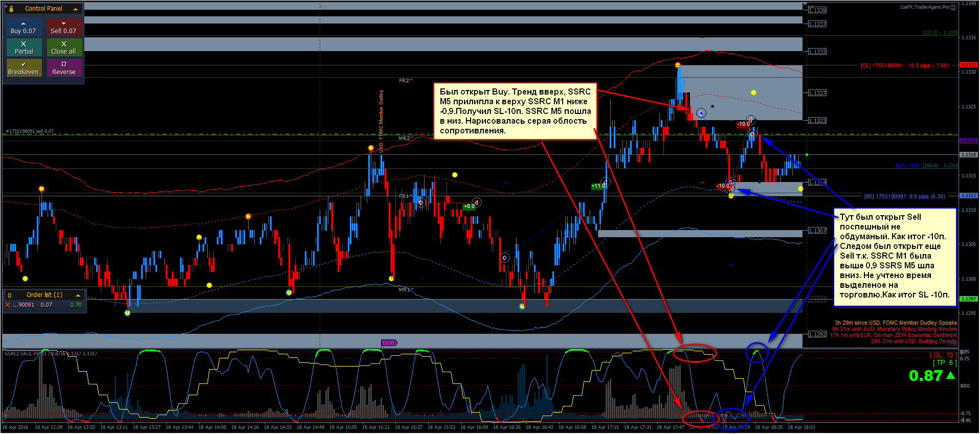Click the Reverse position button
This screenshot has width=980, height=434.
pos(63,68)
